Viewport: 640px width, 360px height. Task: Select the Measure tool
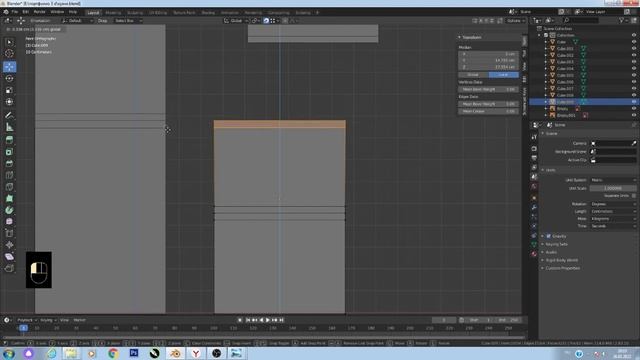9,127
